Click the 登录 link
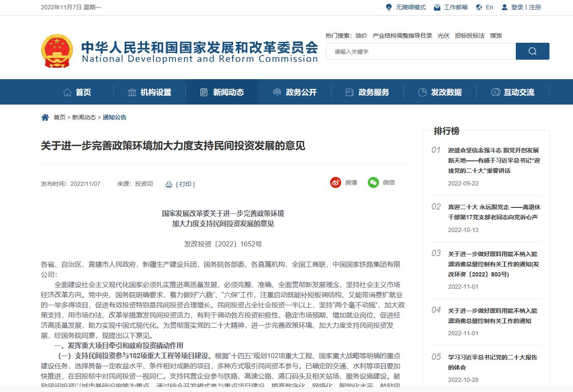 (x=517, y=7)
